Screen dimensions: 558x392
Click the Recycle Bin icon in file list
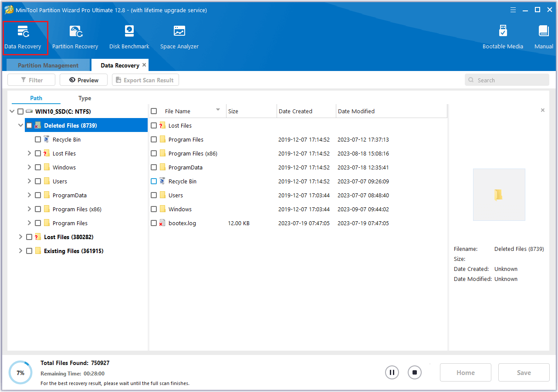tap(162, 181)
